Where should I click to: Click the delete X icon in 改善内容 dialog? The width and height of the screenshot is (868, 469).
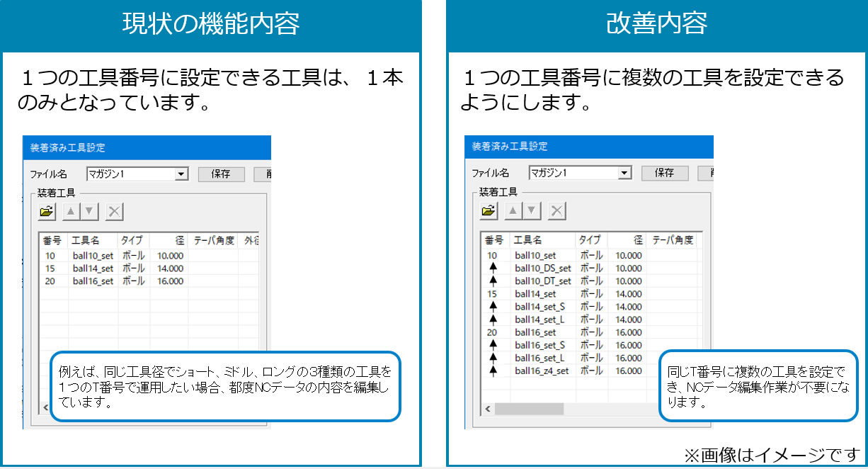click(557, 210)
